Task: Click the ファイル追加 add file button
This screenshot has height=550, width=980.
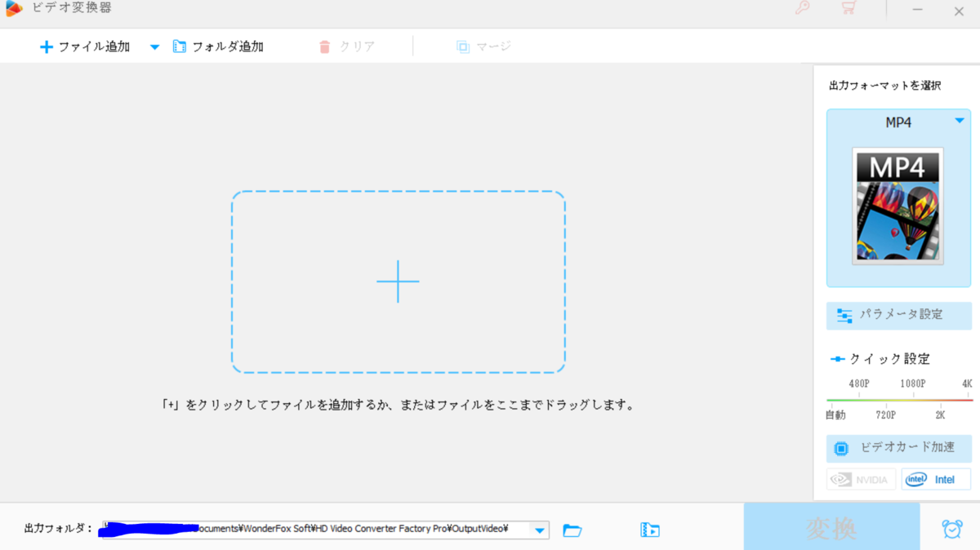Action: 85,47
